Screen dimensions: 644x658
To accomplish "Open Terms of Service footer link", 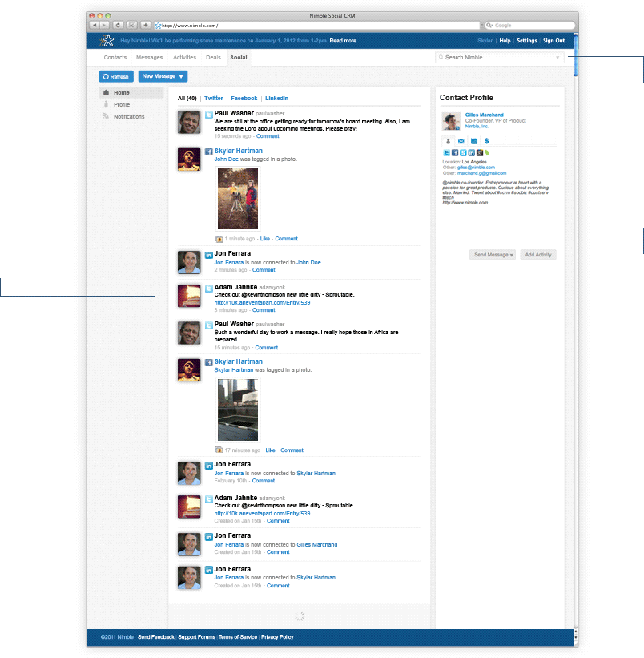I will point(238,637).
